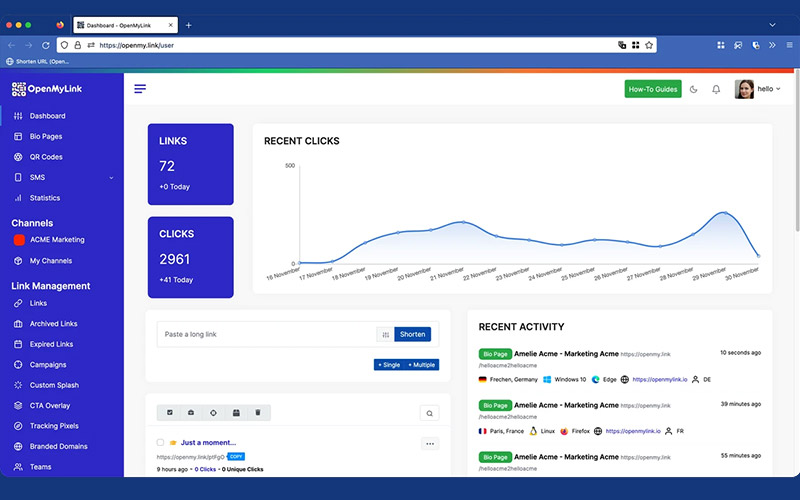
Task: Show more toolbar extensions chevron
Action: (772, 45)
